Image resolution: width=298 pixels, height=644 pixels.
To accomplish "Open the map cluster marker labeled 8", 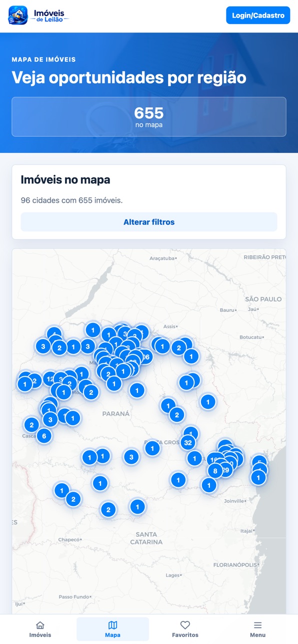I will click(x=215, y=470).
